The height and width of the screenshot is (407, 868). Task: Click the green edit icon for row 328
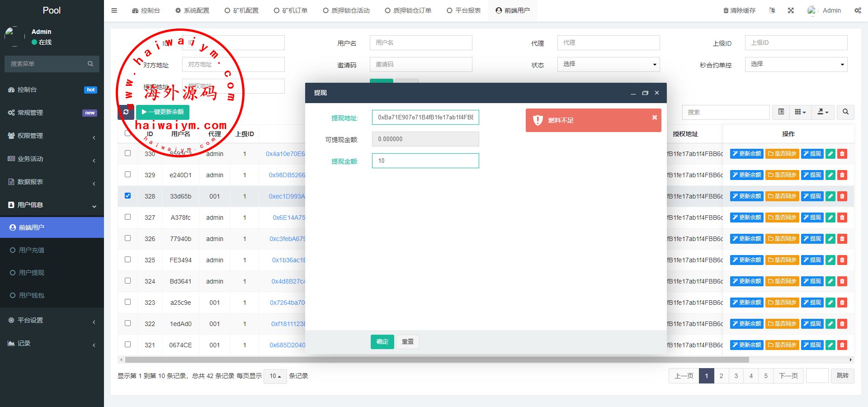(x=830, y=196)
